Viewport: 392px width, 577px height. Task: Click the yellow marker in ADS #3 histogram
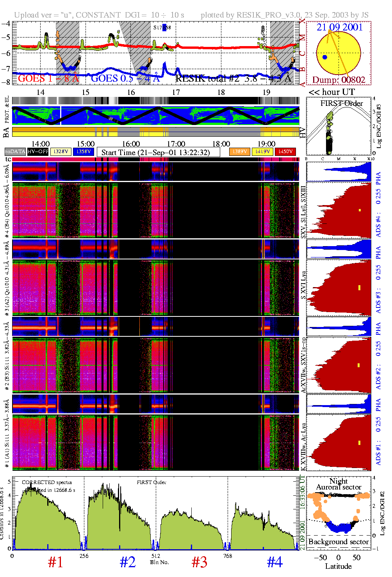[359, 288]
